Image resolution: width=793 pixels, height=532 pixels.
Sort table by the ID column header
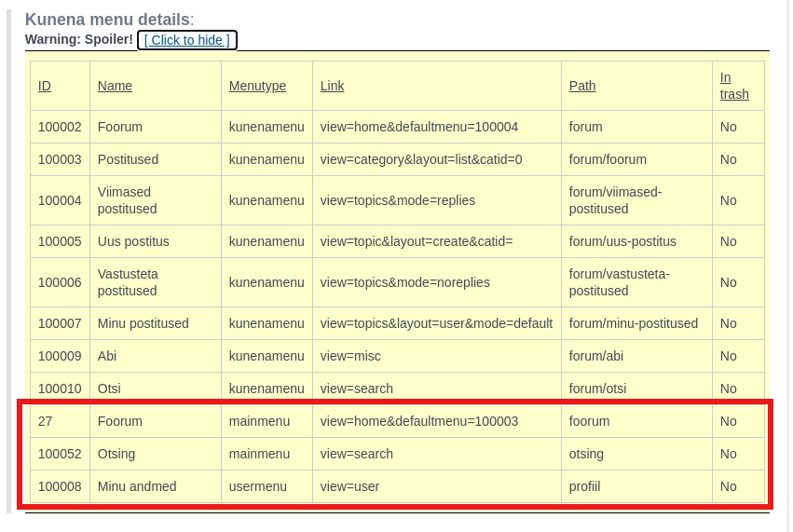click(45, 86)
